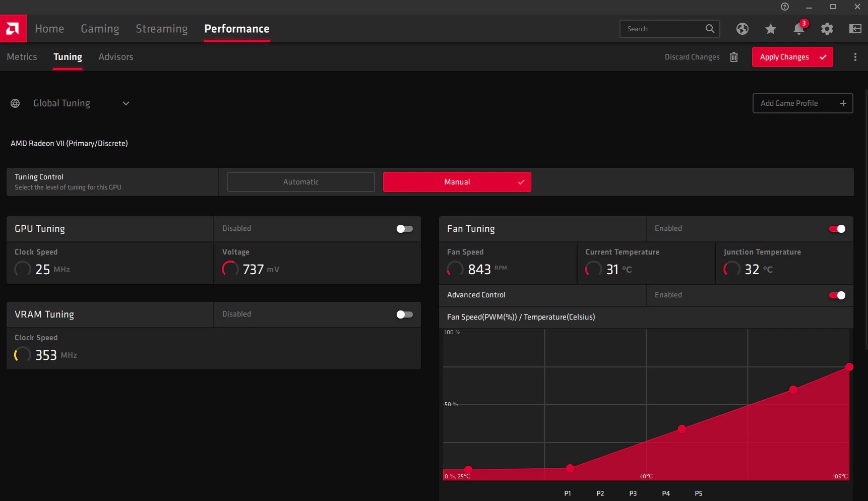The image size is (868, 501).
Task: Enable the VRAM Tuning toggle
Action: [x=405, y=315]
